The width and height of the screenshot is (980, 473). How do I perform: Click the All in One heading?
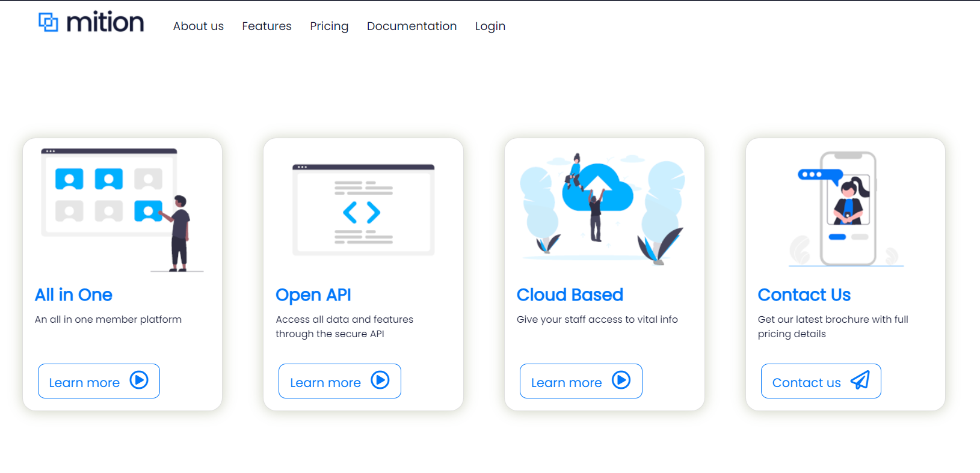[x=73, y=295]
